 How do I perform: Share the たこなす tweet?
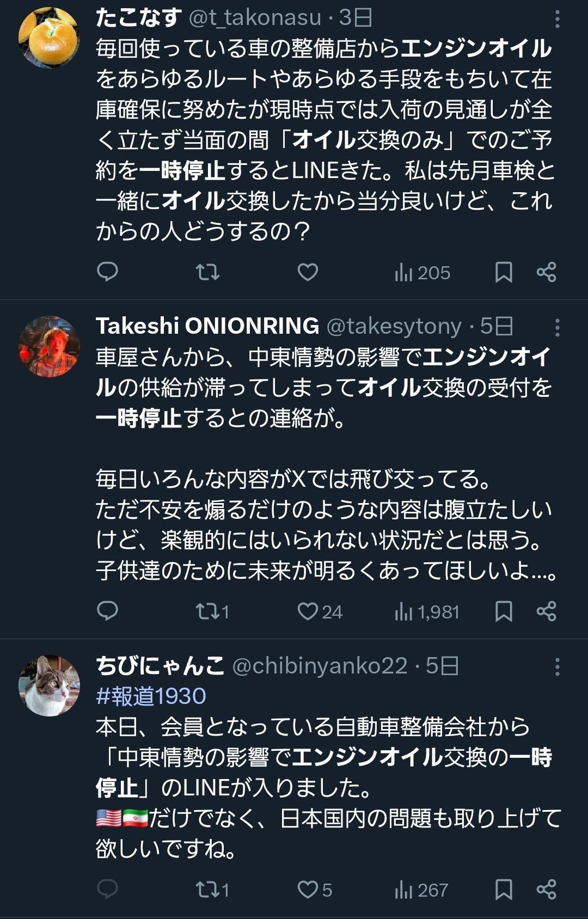pyautogui.click(x=546, y=272)
